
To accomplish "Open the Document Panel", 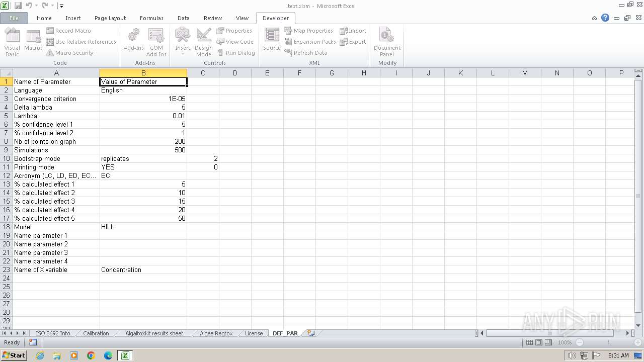I will 387,43.
